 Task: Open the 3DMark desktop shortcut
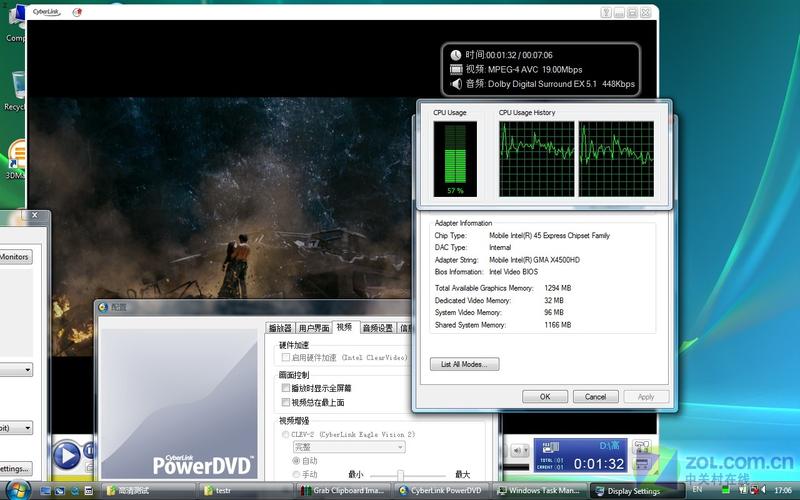15,161
